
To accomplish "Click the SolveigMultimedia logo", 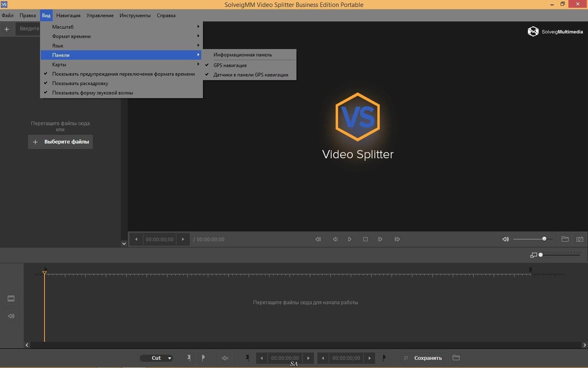I will click(555, 31).
